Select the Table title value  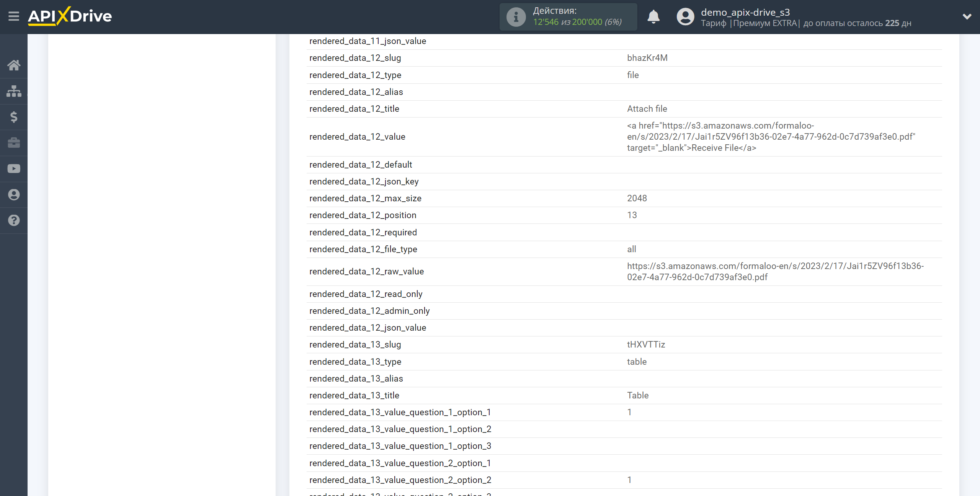tap(638, 395)
